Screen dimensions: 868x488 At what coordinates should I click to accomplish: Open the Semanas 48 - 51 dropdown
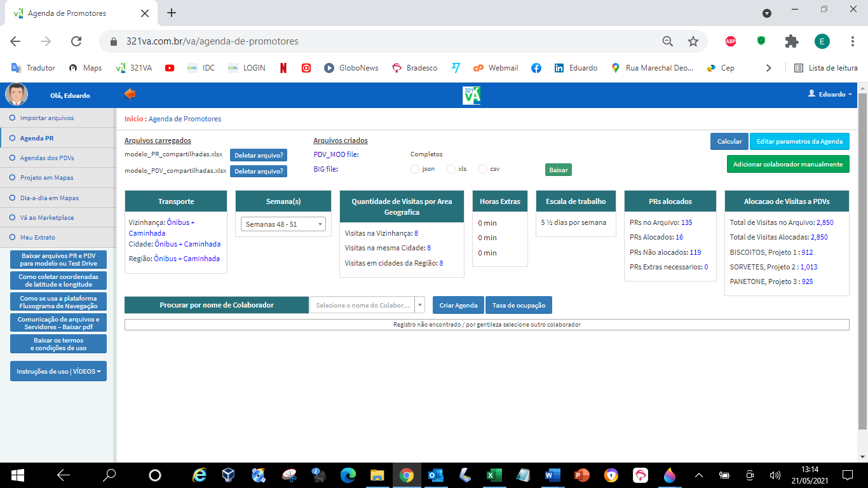click(283, 224)
